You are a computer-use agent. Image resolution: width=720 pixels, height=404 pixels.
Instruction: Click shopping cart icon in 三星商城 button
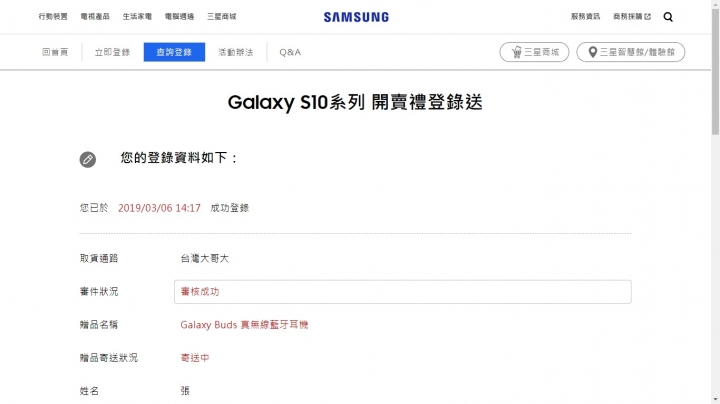click(517, 52)
